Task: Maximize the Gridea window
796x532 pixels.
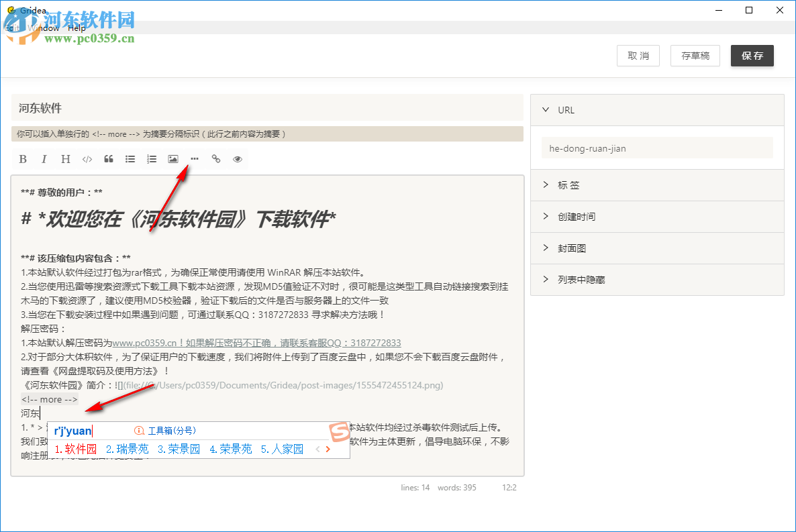Action: pos(749,10)
